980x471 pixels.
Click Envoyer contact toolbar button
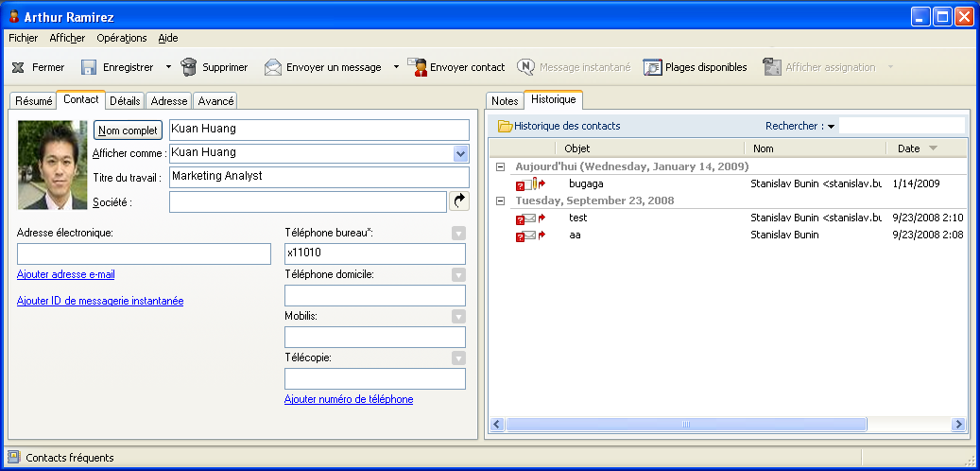pyautogui.click(x=456, y=67)
